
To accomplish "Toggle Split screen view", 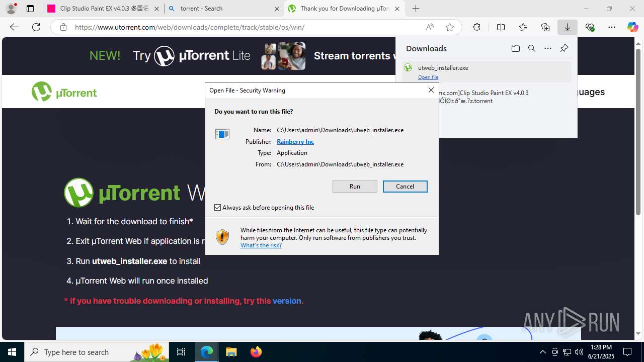I will 501,27.
